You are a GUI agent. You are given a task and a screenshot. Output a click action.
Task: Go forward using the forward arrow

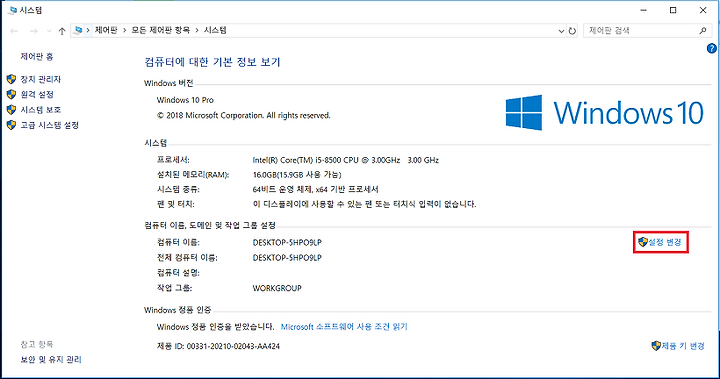33,31
